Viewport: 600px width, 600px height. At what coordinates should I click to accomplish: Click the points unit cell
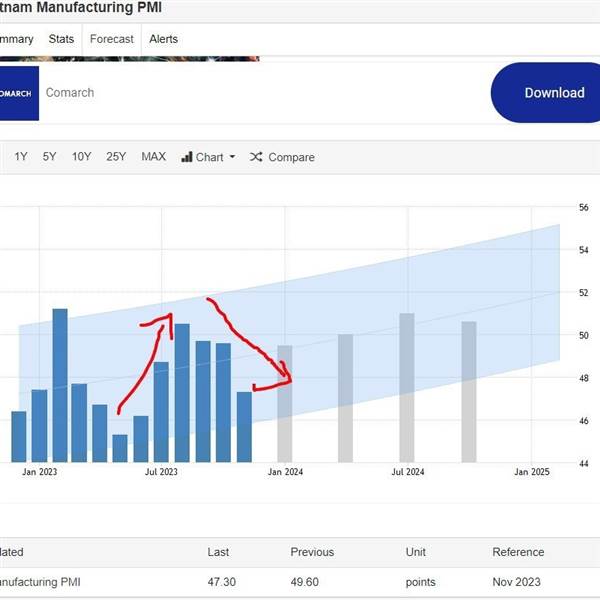pyautogui.click(x=421, y=582)
